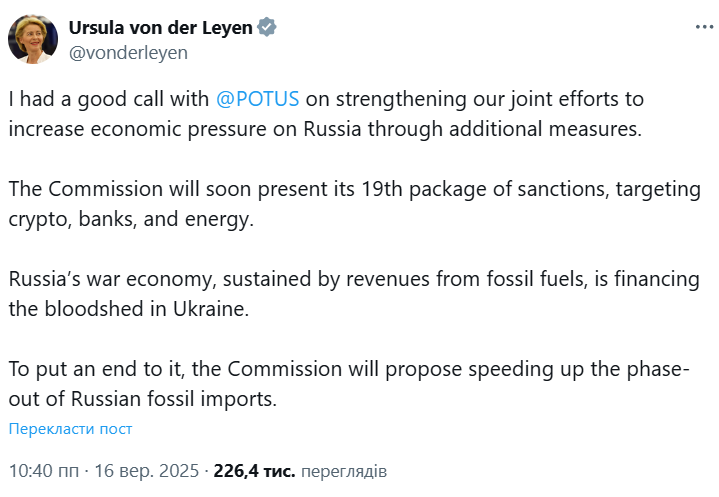Open the @vonderleyen handle link

[127, 52]
